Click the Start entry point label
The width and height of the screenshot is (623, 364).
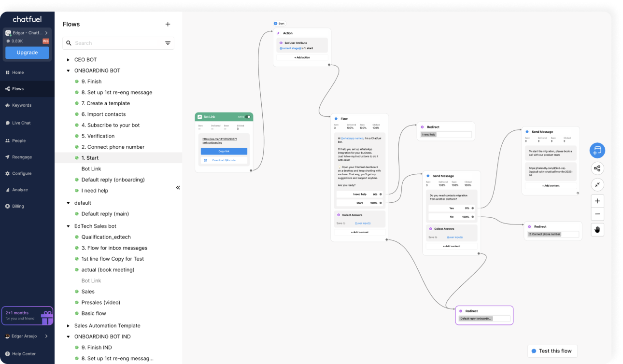279,23
